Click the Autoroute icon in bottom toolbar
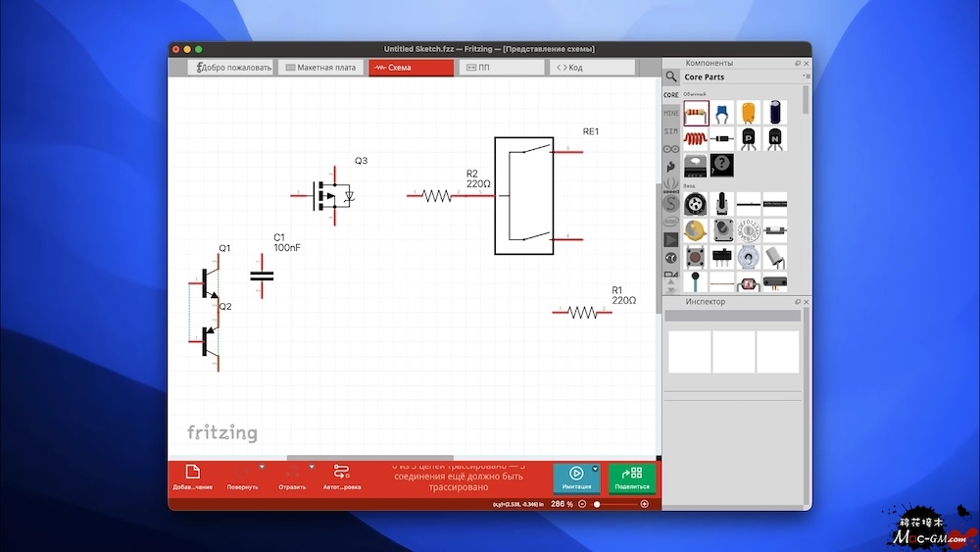The height and width of the screenshot is (552, 980). click(341, 473)
